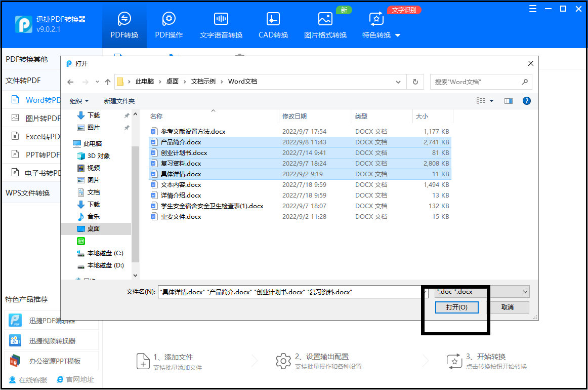Select file 重要文件.docx
The image size is (588, 390).
[300, 217]
